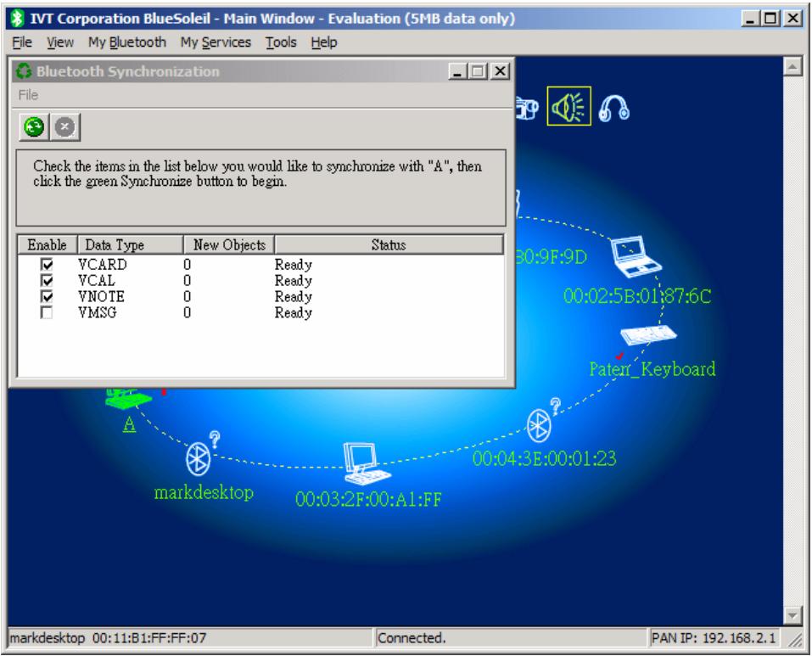Select the markdesktop Bluetooth device icon
The height and width of the screenshot is (656, 812).
(x=198, y=459)
